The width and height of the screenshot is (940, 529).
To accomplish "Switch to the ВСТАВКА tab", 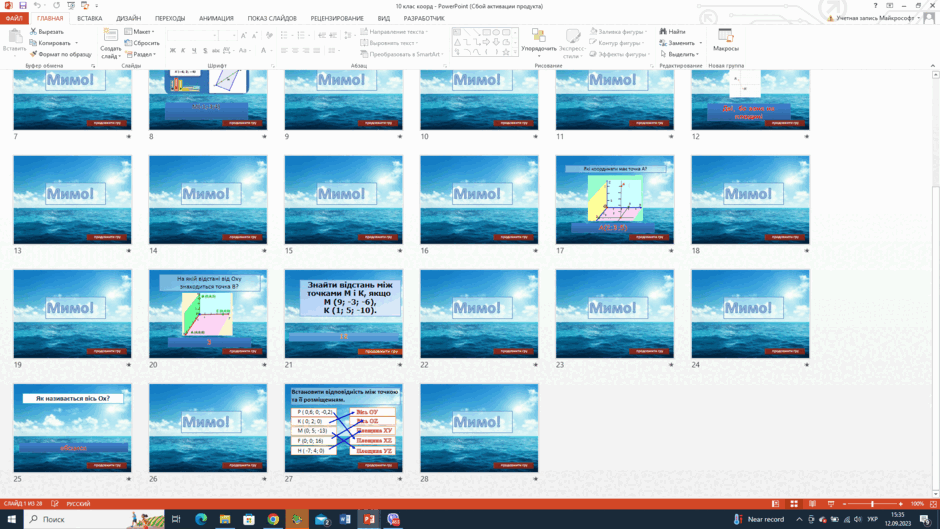I will coord(89,19).
